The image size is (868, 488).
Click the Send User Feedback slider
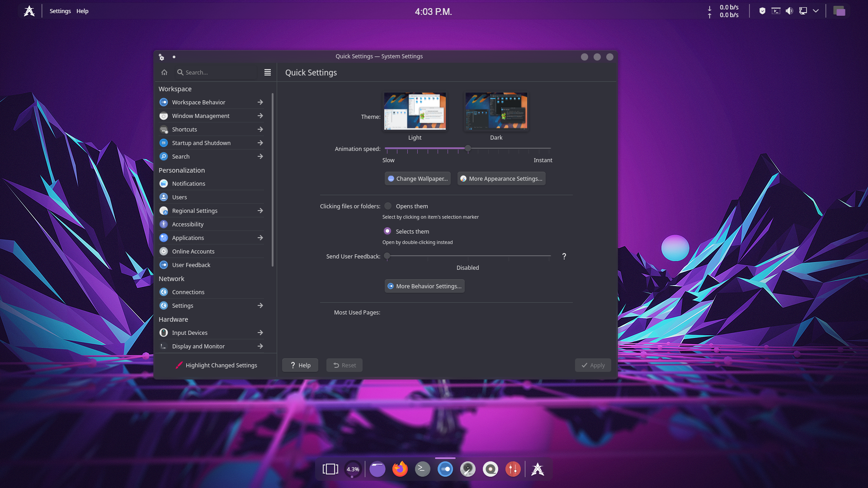pos(468,256)
